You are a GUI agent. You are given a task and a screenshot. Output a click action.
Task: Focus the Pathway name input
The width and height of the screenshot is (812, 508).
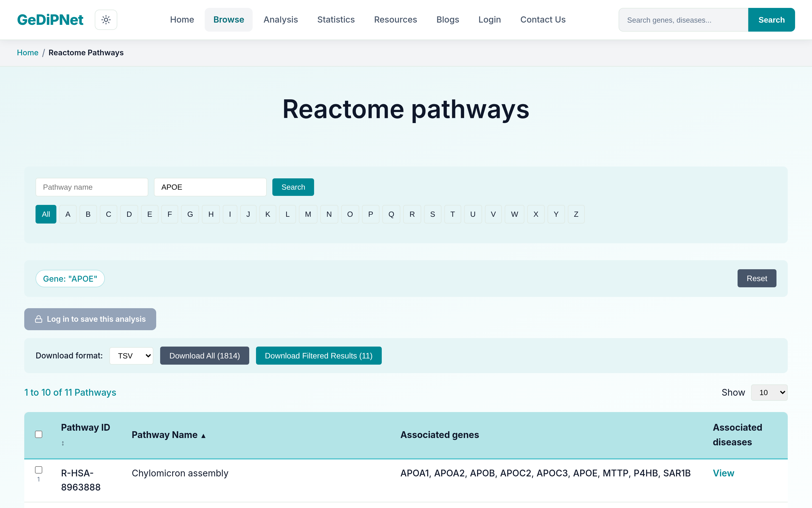coord(92,187)
